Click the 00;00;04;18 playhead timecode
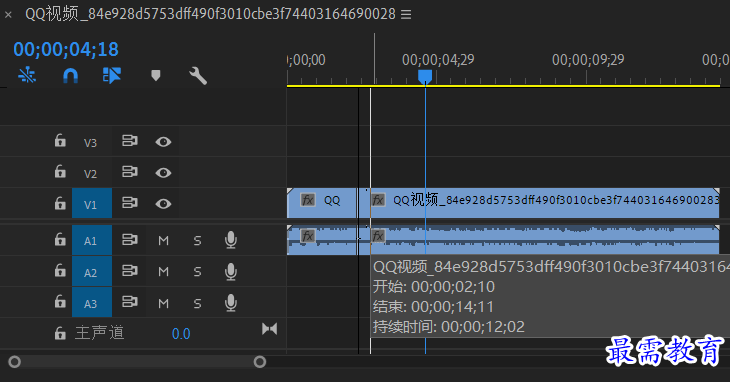730x382 pixels. coord(66,49)
